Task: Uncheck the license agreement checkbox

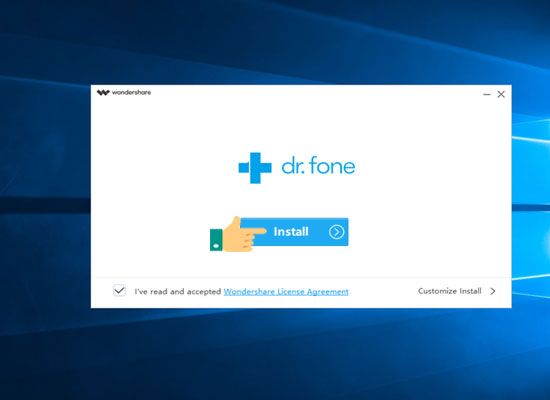Action: tap(119, 291)
